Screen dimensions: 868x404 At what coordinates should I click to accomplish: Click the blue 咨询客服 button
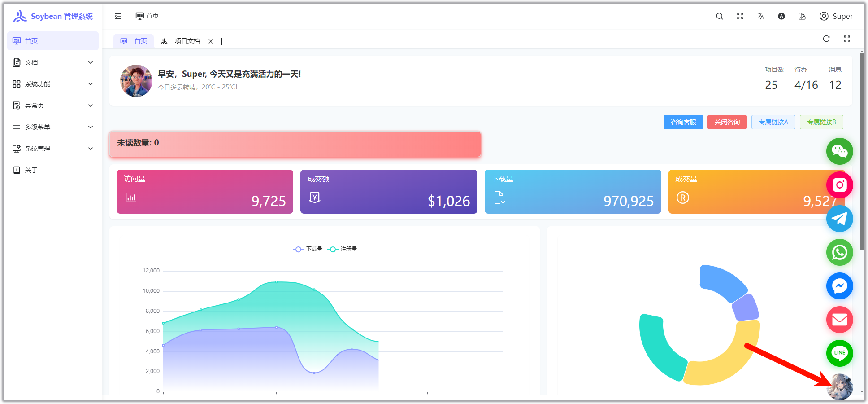pyautogui.click(x=683, y=122)
